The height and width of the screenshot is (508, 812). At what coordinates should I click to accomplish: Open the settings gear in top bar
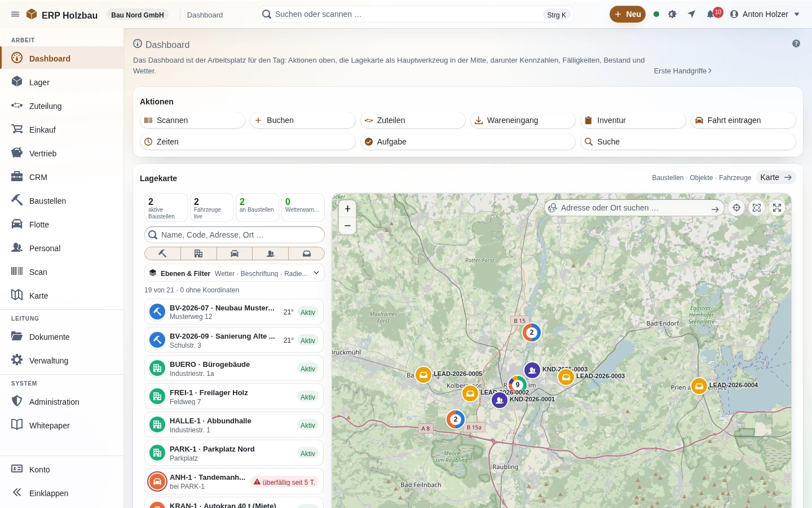(672, 14)
